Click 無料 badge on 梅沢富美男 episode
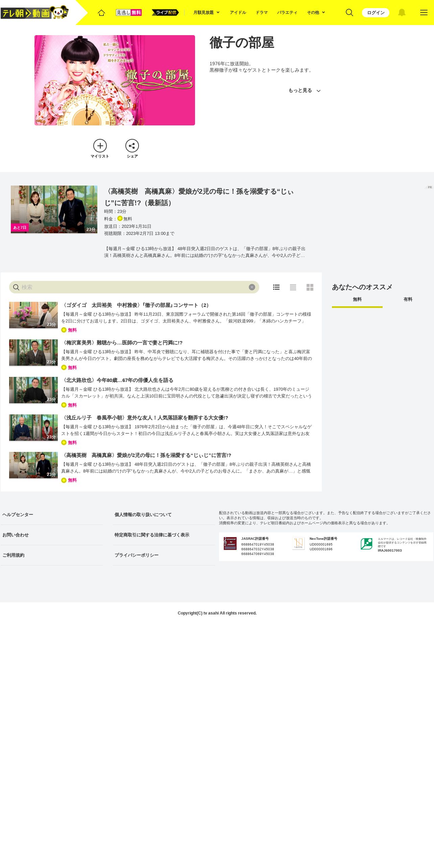 click(69, 368)
